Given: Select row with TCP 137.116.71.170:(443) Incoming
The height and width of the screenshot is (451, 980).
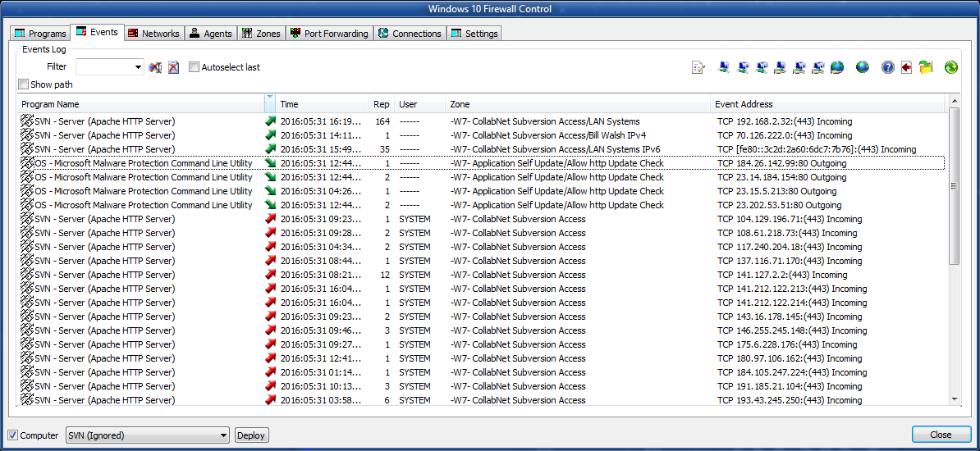Looking at the screenshot, I should (482, 261).
